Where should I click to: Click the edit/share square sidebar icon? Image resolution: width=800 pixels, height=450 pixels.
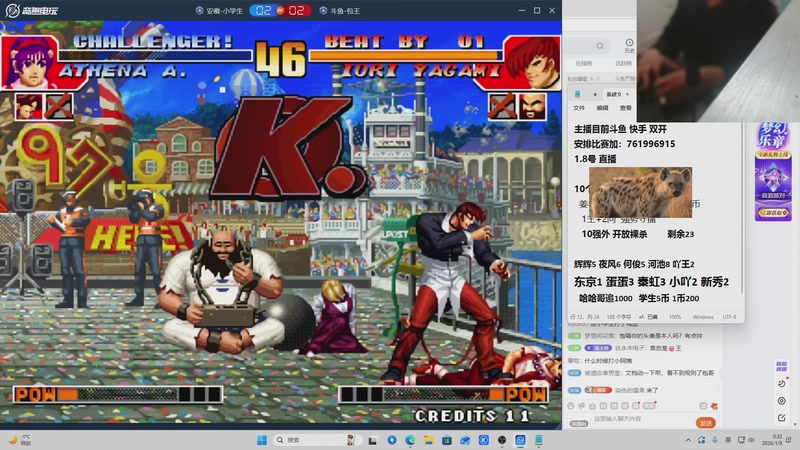click(782, 418)
